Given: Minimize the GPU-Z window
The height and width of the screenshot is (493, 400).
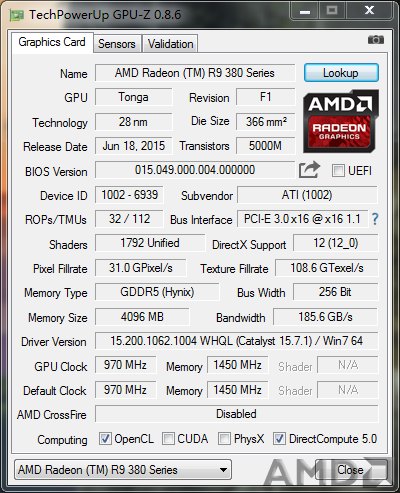Looking at the screenshot, I should (x=305, y=11).
